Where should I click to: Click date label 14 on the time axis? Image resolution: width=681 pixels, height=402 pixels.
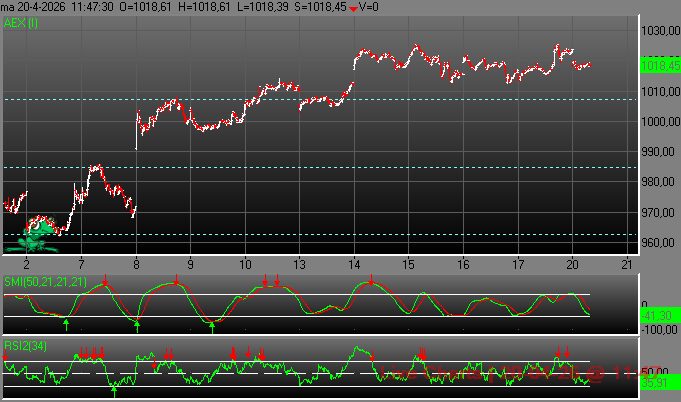(353, 263)
